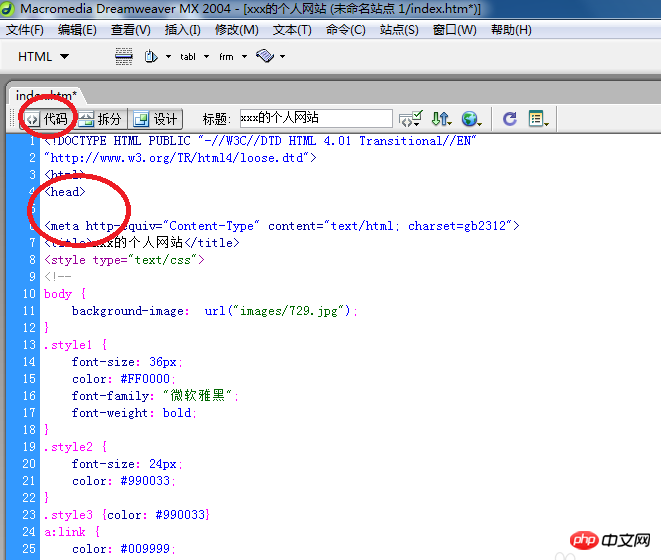
Task: Expand the HTML insert category dropdown
Action: click(43, 57)
